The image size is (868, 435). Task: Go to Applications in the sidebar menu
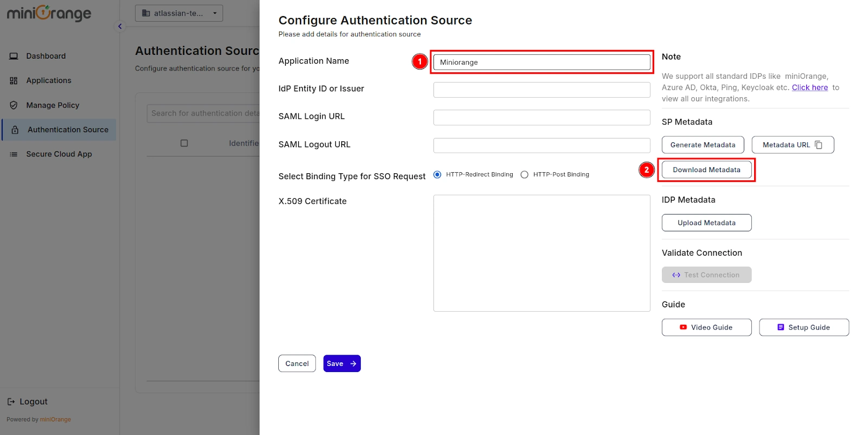click(x=49, y=80)
